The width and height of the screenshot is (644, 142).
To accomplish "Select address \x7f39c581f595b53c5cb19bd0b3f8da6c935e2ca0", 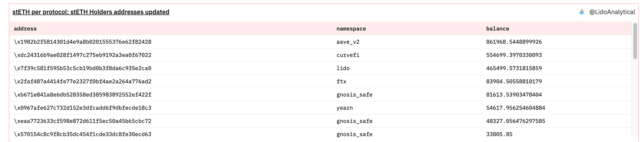I will coord(83,68).
